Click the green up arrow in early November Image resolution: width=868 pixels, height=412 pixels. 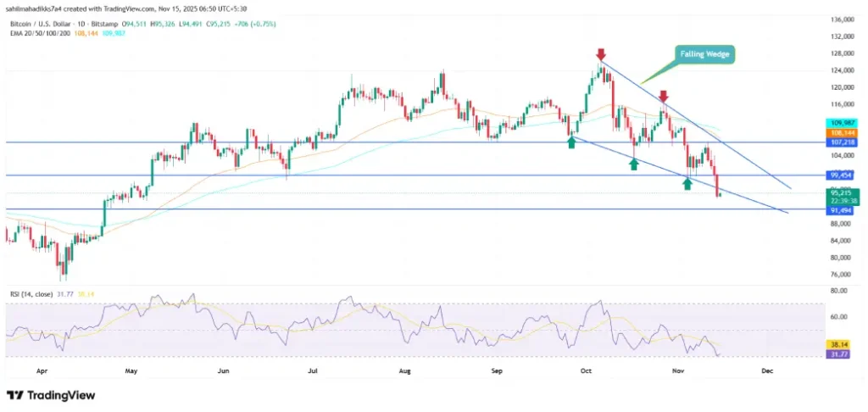[x=687, y=183]
